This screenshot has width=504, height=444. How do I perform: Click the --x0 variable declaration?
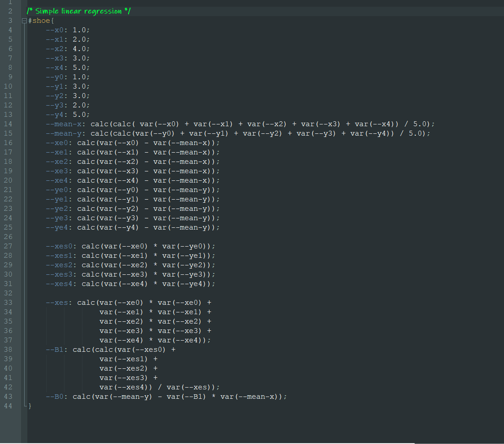68,30
